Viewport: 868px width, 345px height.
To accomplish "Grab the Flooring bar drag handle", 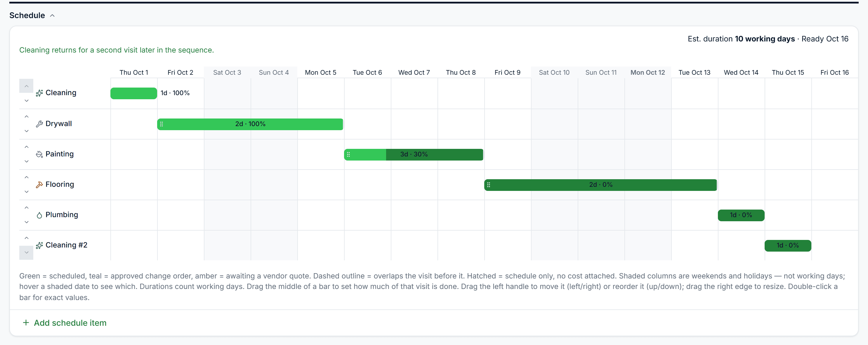I will click(489, 185).
